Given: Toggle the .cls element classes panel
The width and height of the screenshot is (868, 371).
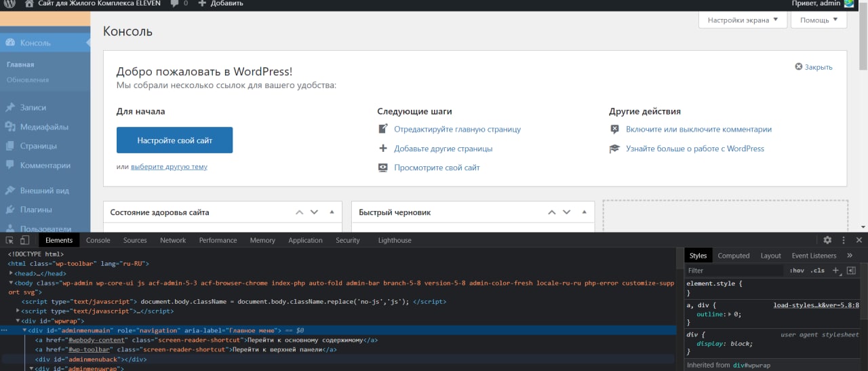Looking at the screenshot, I should click(x=817, y=270).
